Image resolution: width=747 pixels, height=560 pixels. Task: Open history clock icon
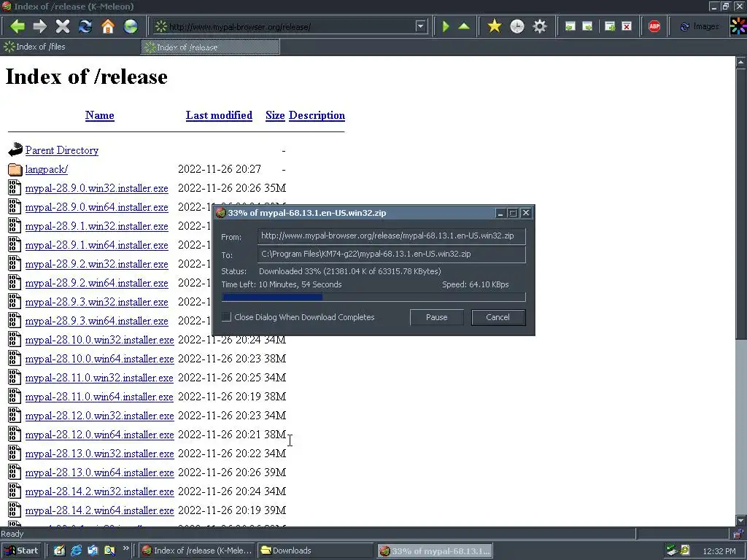click(x=517, y=26)
